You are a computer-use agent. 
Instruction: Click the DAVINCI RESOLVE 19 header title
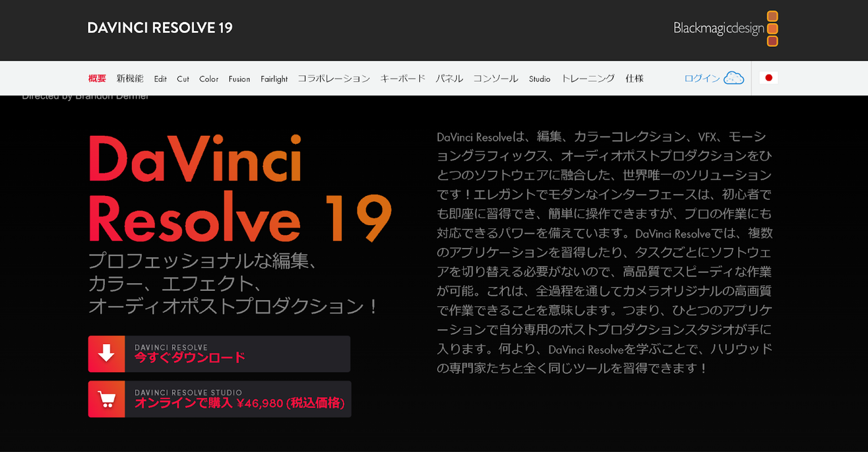pyautogui.click(x=160, y=28)
